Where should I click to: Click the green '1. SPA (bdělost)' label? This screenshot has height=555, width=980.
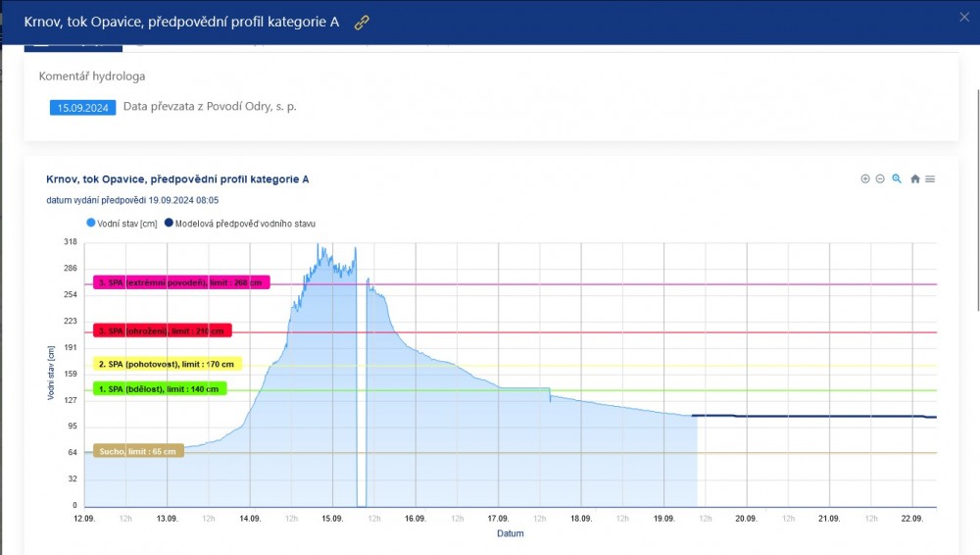pyautogui.click(x=160, y=389)
